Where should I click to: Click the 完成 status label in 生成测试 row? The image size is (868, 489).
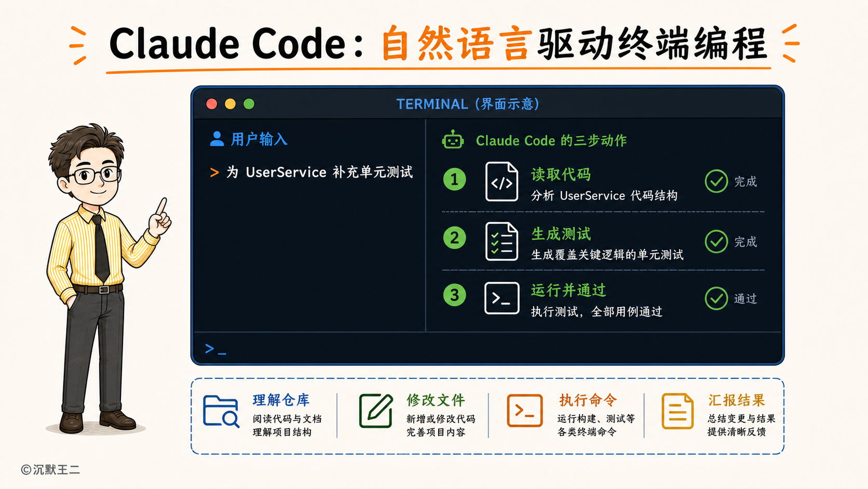coord(745,242)
